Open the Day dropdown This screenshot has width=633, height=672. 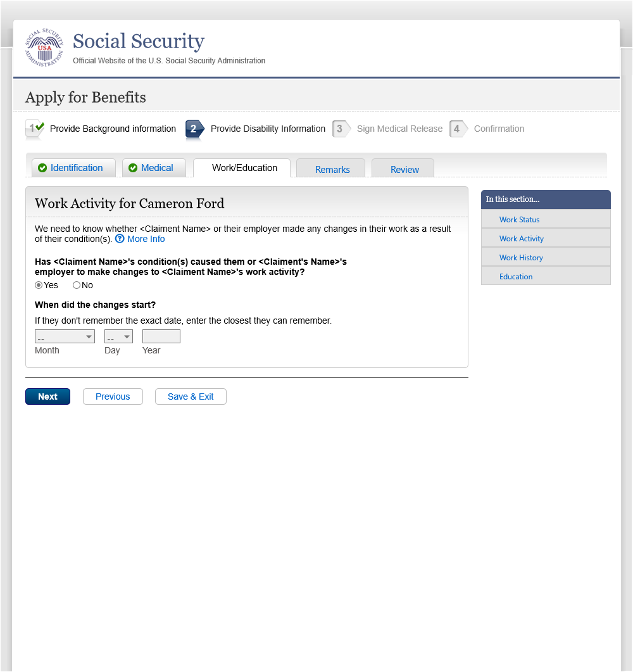pos(118,336)
